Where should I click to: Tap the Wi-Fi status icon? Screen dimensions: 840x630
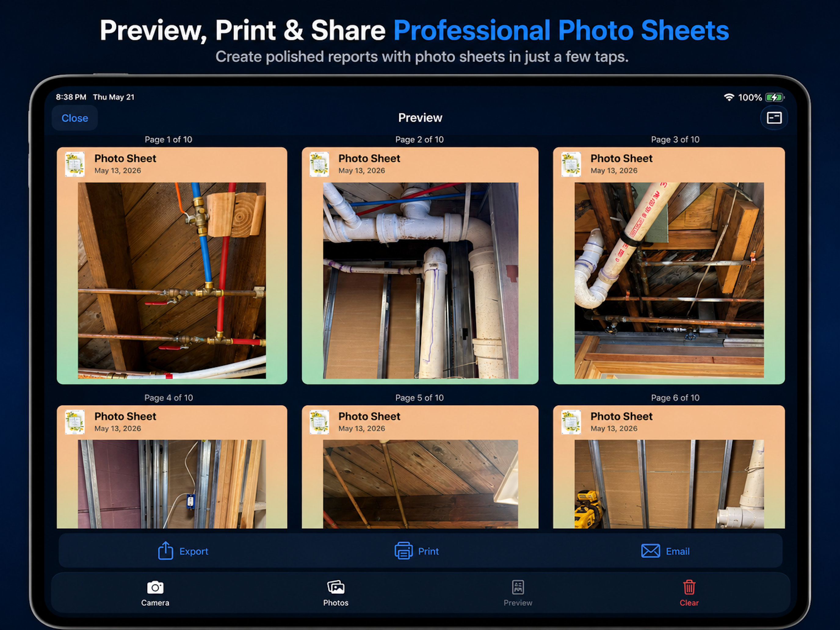tap(729, 97)
